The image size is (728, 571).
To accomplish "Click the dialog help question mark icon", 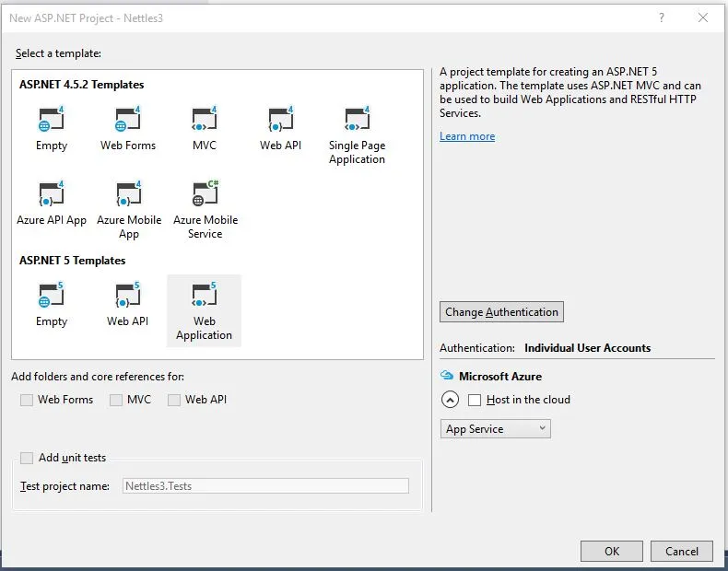I will click(x=661, y=17).
